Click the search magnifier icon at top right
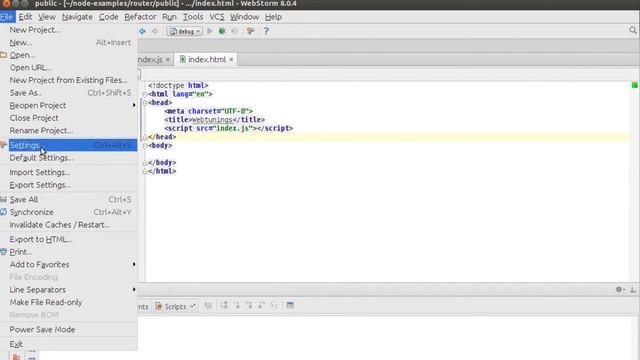 [x=633, y=30]
